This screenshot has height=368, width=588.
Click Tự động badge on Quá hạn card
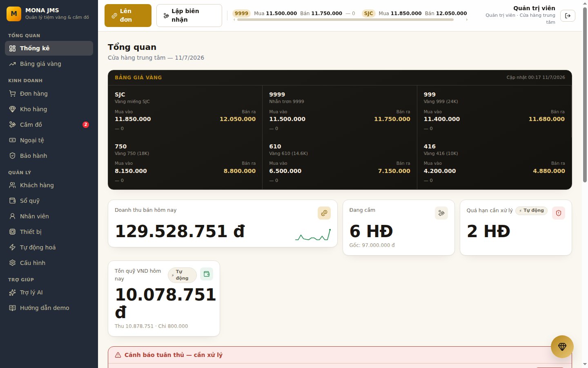[x=531, y=211]
